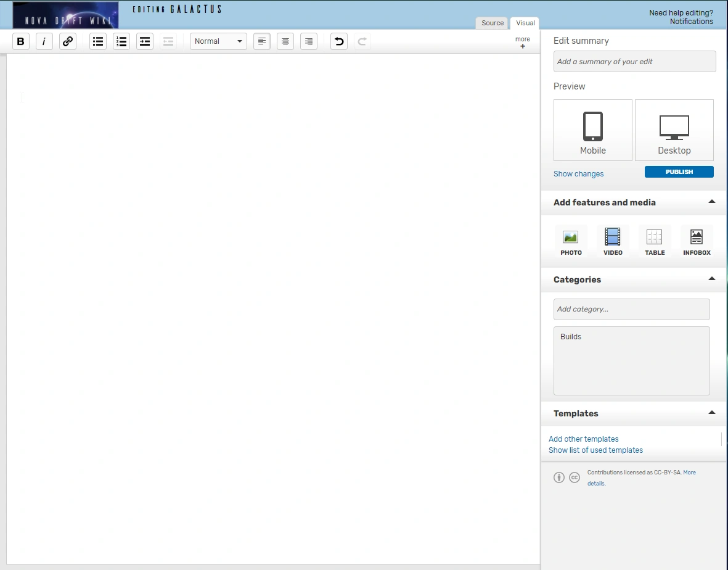Align text left

pyautogui.click(x=262, y=41)
